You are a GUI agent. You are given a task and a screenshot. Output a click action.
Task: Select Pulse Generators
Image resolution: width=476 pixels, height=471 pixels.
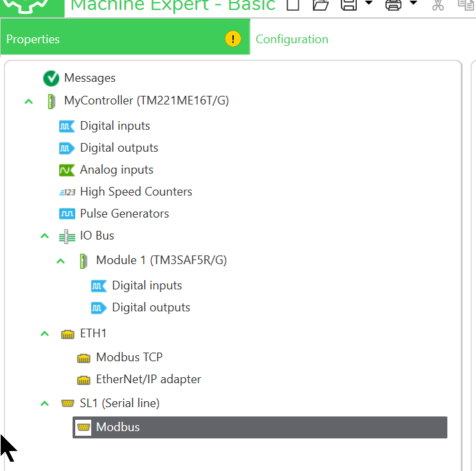pyautogui.click(x=124, y=214)
